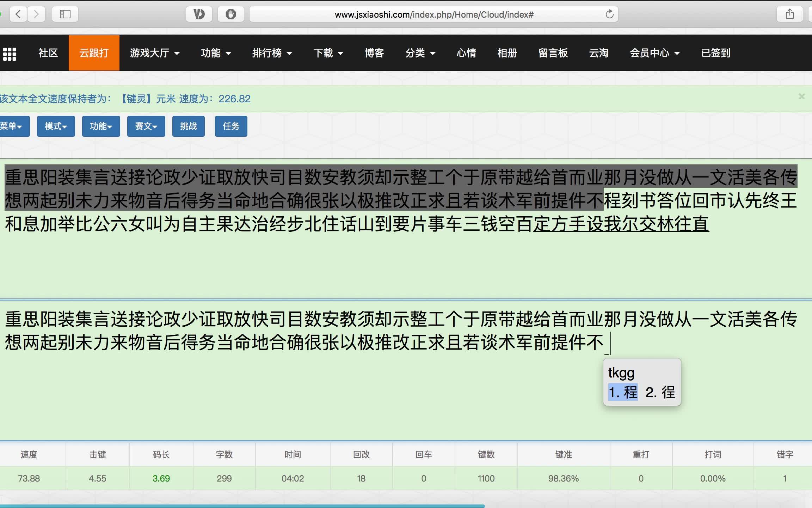Expand the 会员中心 dropdown

pyautogui.click(x=654, y=53)
